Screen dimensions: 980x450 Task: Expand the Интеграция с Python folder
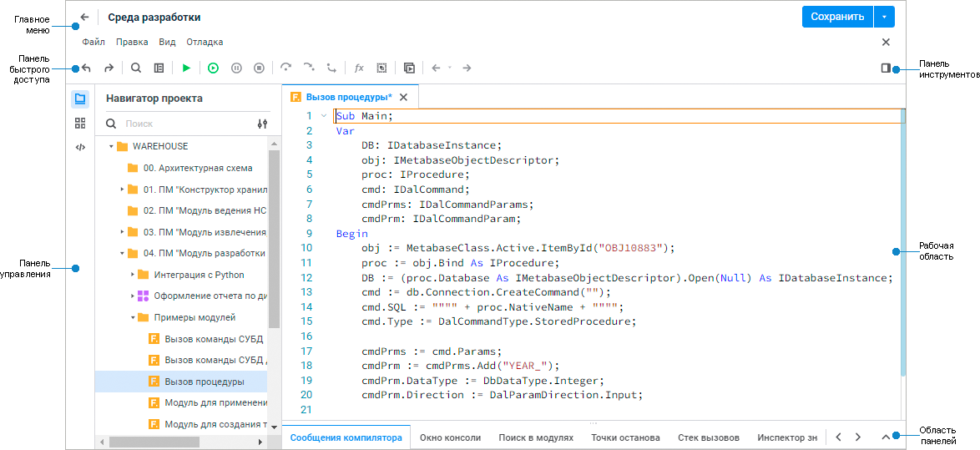coord(132,275)
